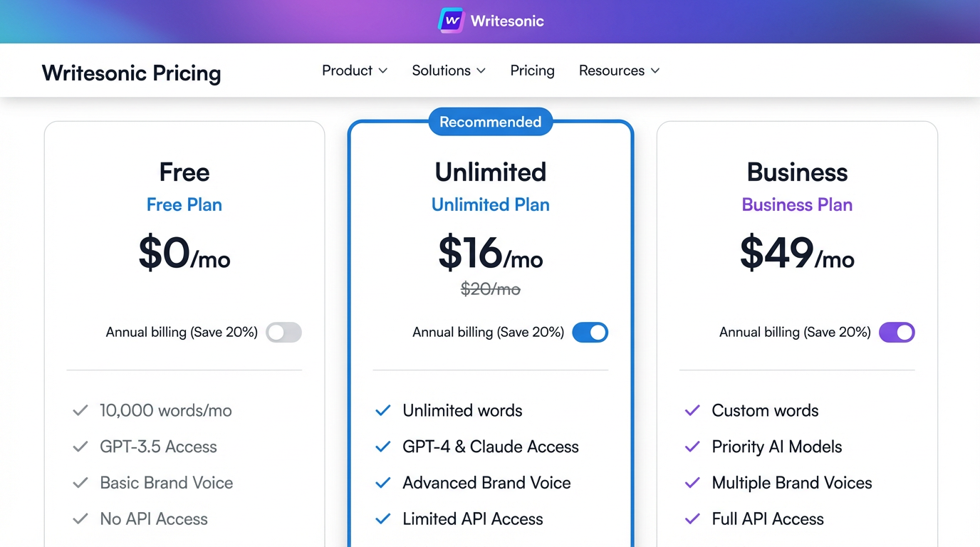Turn off Business plan annual billing

point(897,332)
